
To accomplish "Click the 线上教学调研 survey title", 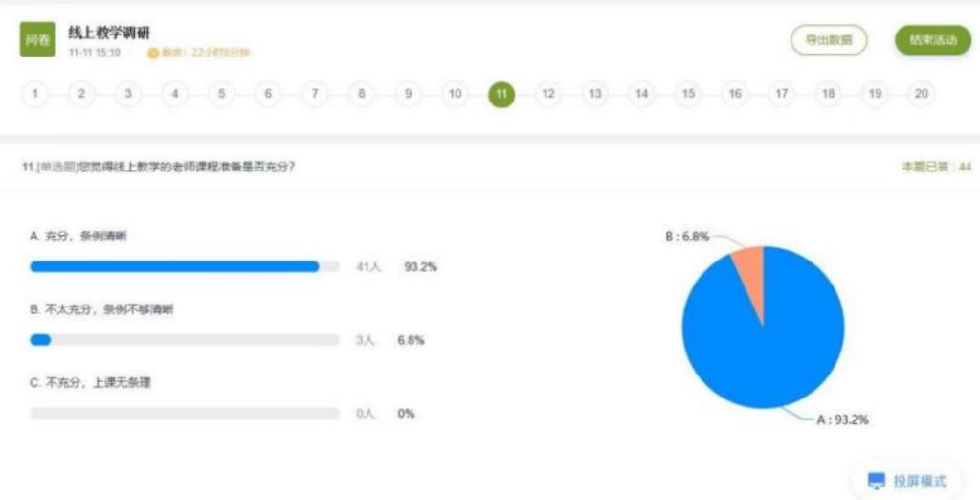I will click(109, 34).
